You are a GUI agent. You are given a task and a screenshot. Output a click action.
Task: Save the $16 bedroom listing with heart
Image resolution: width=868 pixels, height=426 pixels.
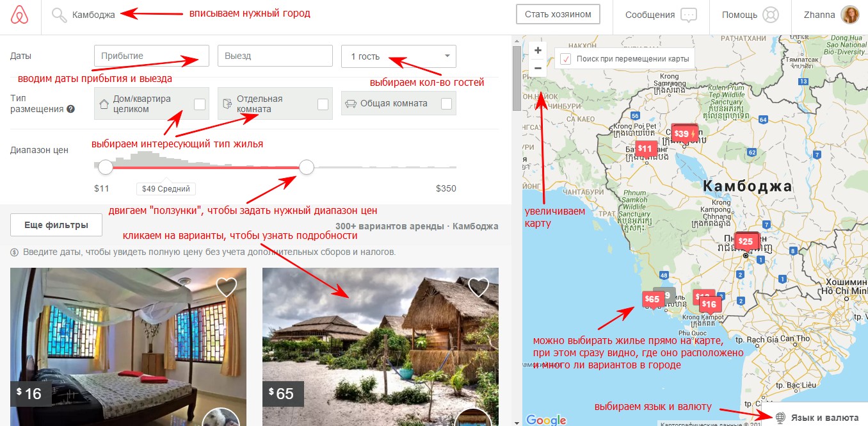tap(227, 287)
